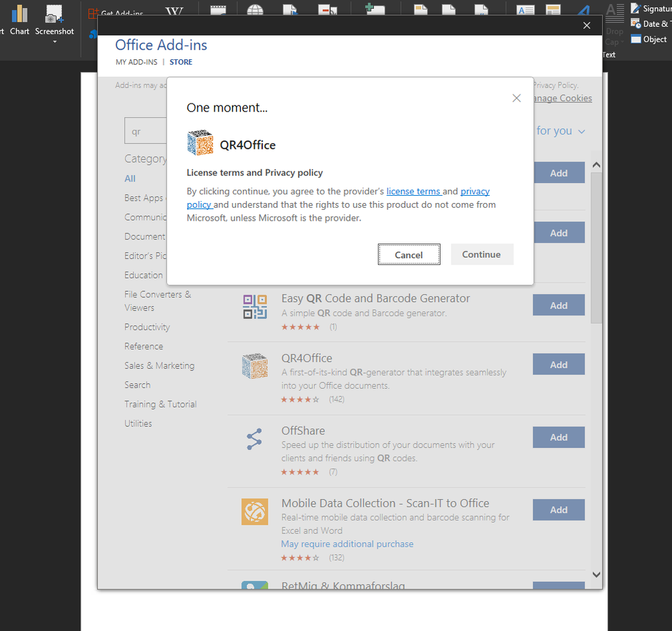Click the Text Box icon in the ribbon
This screenshot has height=631, width=672.
tap(525, 10)
